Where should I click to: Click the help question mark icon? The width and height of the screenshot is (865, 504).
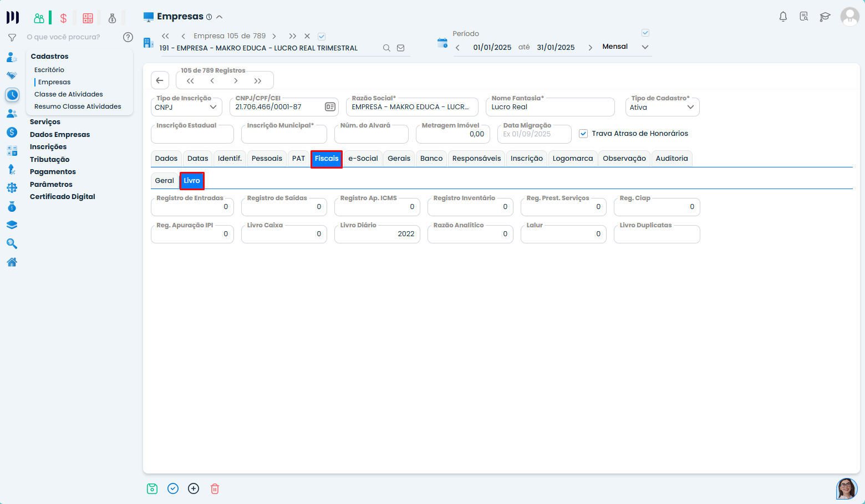click(128, 37)
